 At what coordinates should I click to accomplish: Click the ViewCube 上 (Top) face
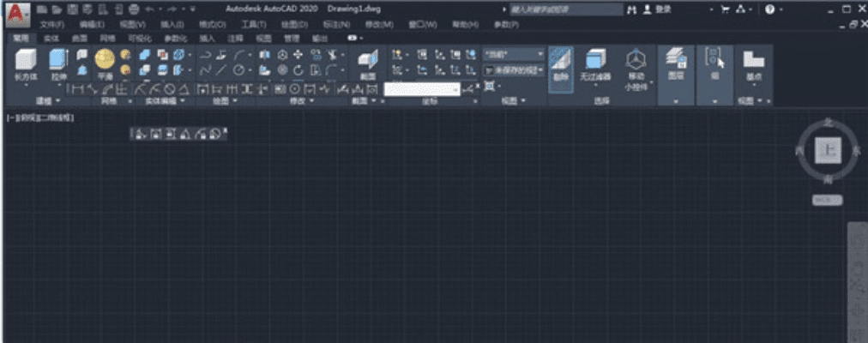pyautogui.click(x=828, y=151)
